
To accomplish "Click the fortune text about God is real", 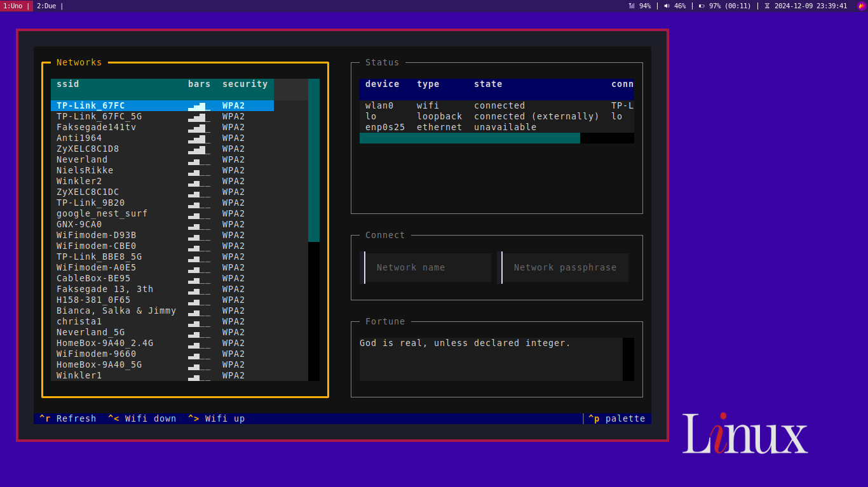I will click(x=465, y=343).
